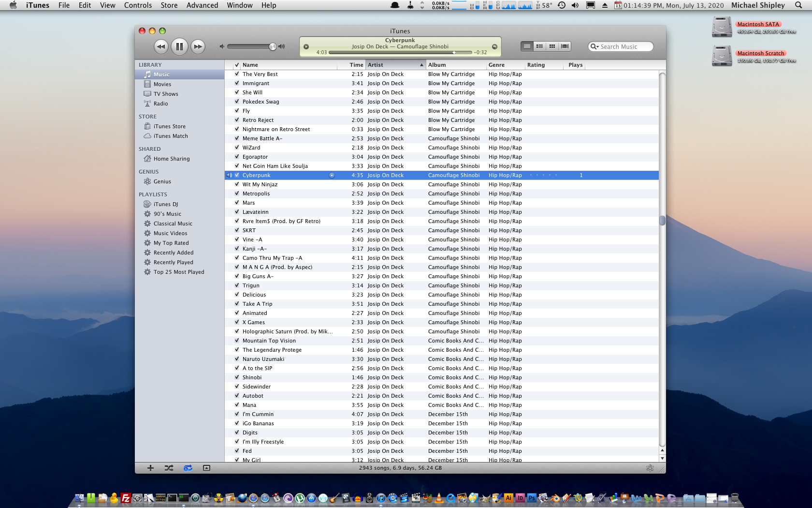Open iTunes Match in sidebar

pos(180,136)
